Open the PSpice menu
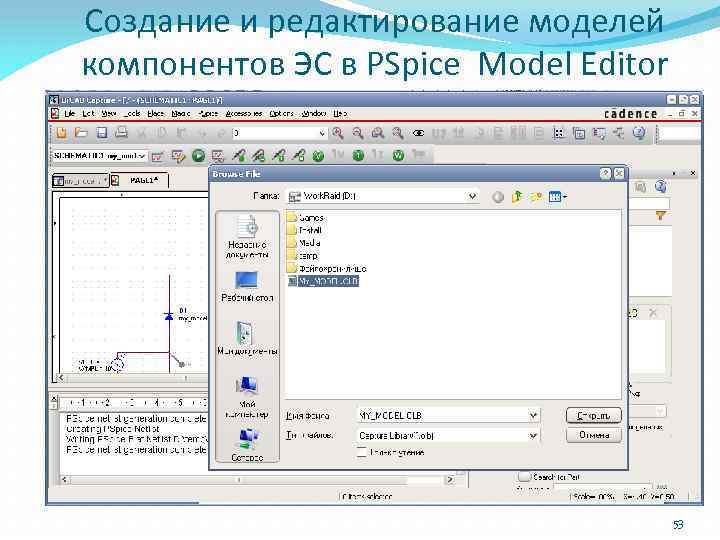Image resolution: width=720 pixels, height=540 pixels. [x=208, y=113]
